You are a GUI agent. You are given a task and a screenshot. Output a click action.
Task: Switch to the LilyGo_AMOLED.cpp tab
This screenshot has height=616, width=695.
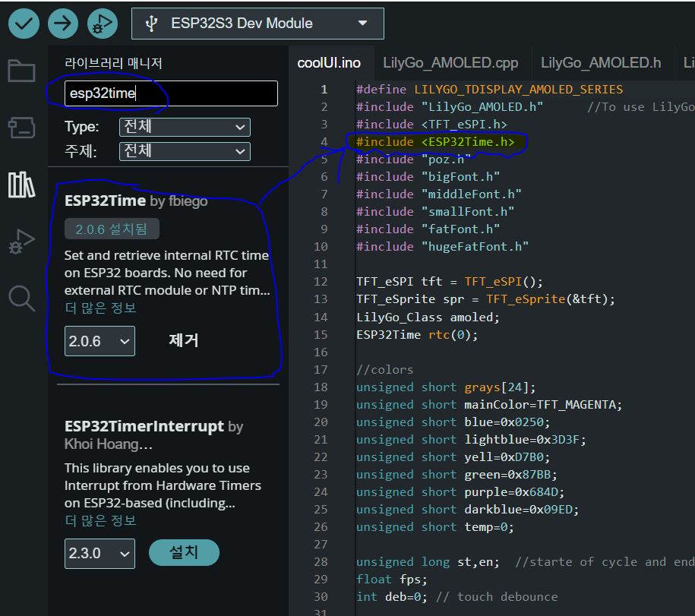point(450,63)
